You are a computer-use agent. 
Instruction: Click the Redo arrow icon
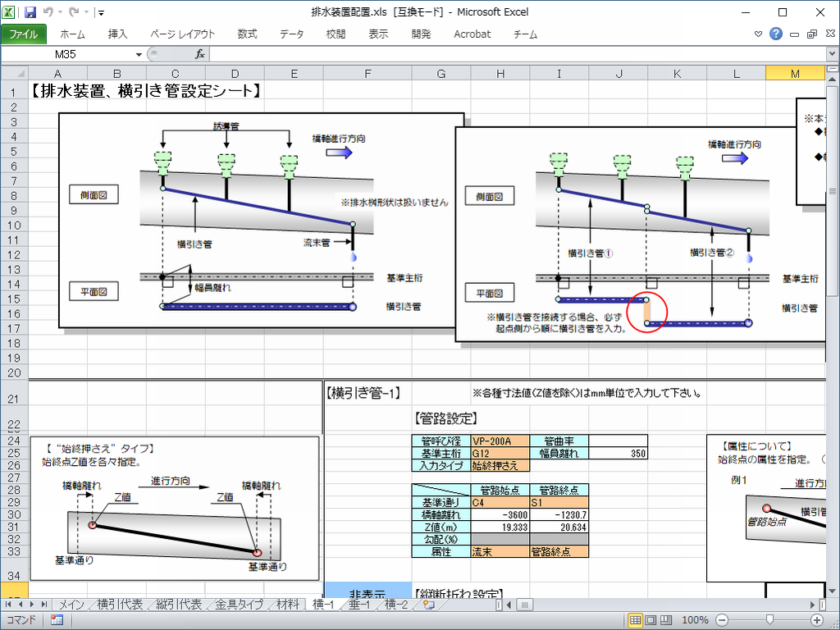click(x=75, y=12)
